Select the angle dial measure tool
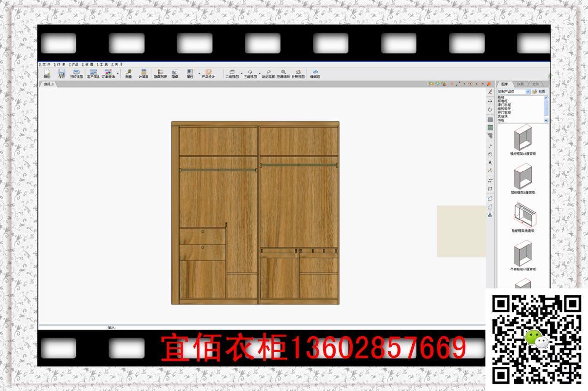This screenshot has height=391, width=588. pos(490,154)
